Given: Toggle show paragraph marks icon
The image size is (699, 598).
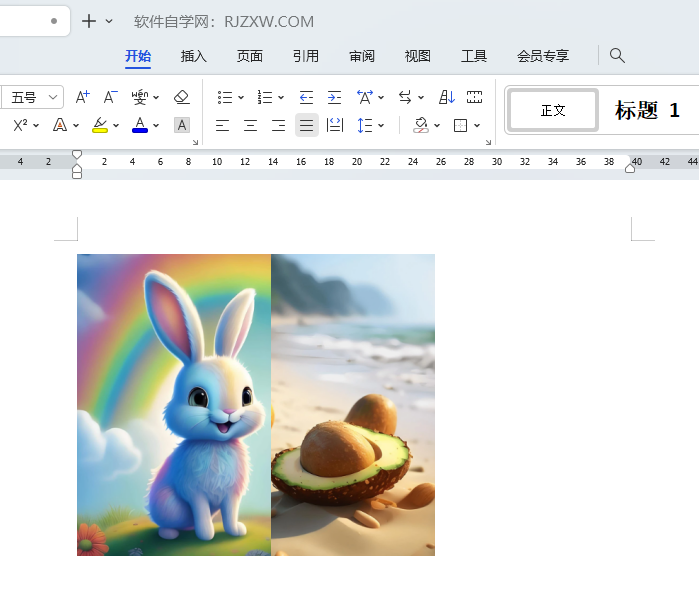Looking at the screenshot, I should coord(474,97).
